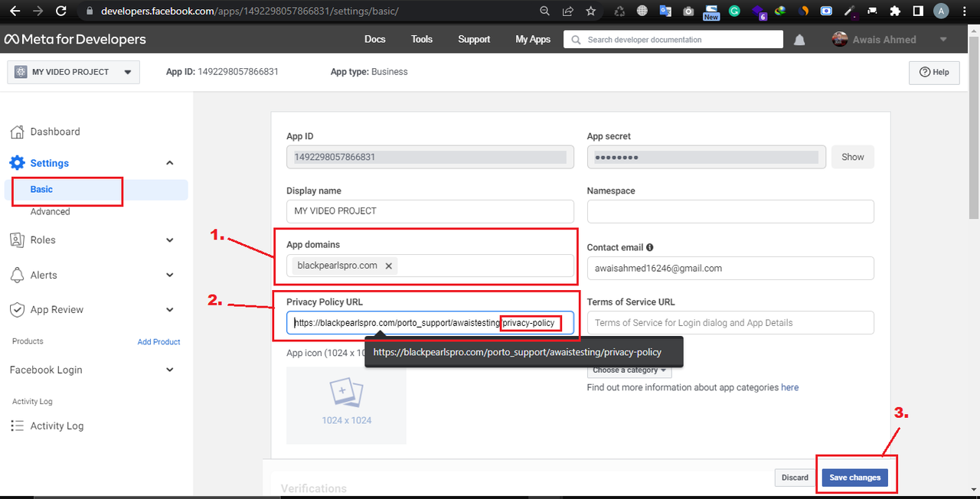Toggle the Chrome side panel icon
Viewport: 980px width, 499px height.
tap(918, 11)
